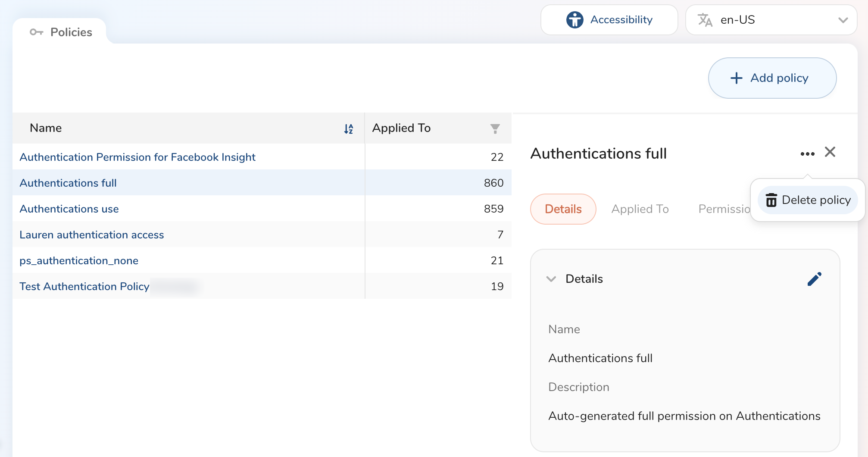Click the key icon on Policies tab
868x457 pixels.
point(36,32)
